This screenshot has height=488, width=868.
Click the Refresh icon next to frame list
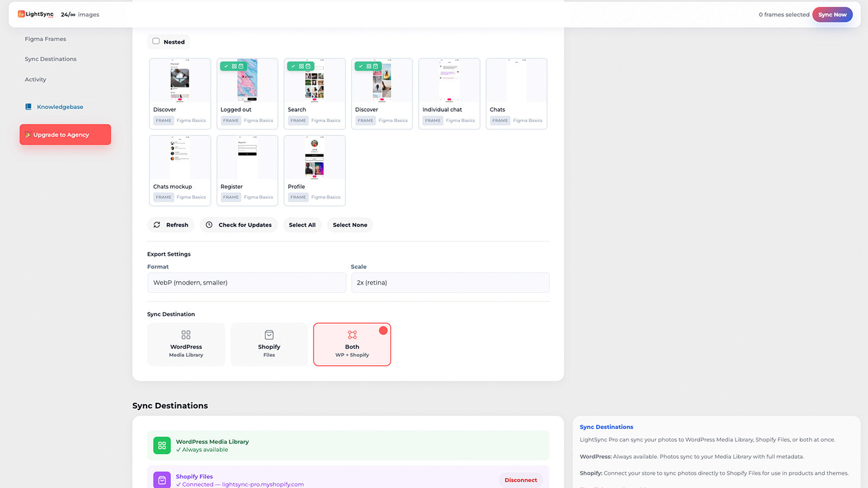pyautogui.click(x=157, y=224)
